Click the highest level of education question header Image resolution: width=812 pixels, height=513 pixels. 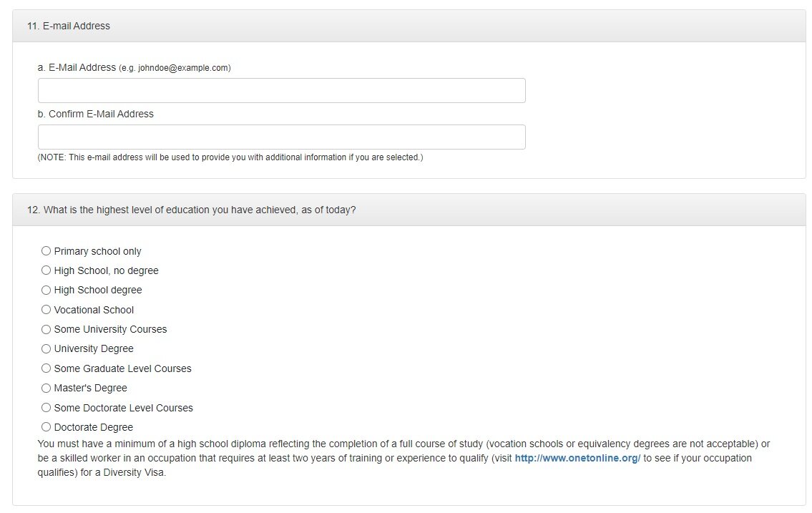pos(191,210)
